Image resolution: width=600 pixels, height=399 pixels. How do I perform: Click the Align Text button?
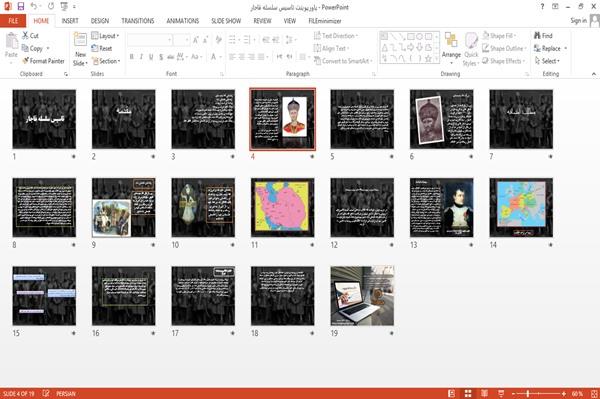tap(331, 48)
